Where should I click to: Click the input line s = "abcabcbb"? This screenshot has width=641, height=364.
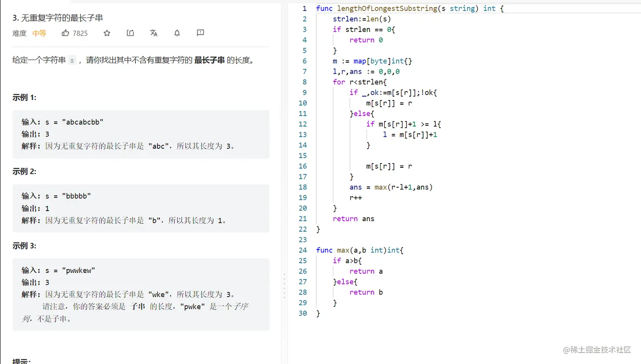click(x=62, y=122)
